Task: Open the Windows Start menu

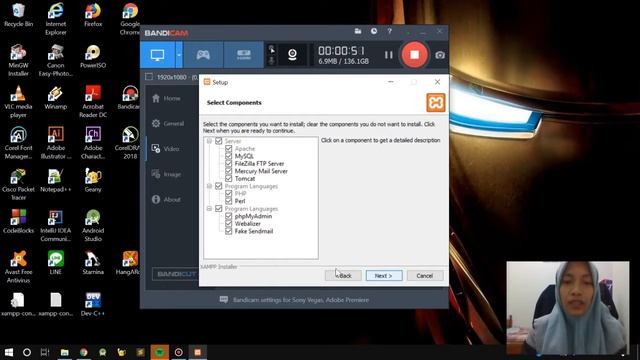Action: tap(9, 352)
